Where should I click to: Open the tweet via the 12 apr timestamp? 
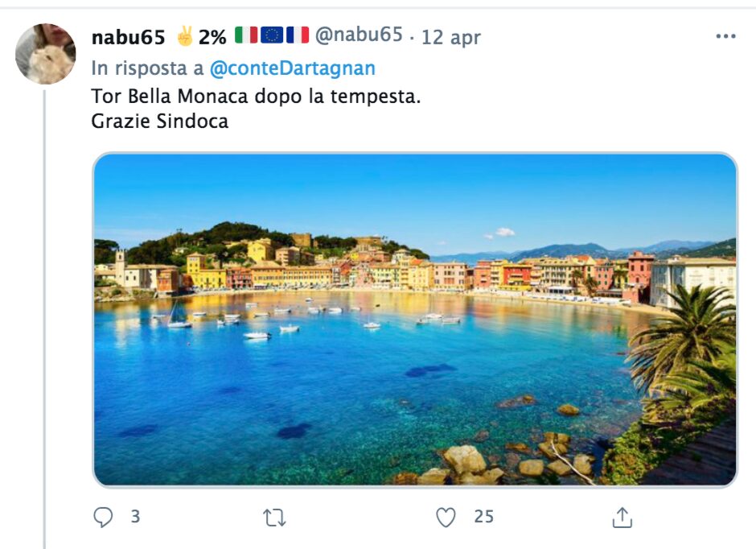[x=451, y=37]
